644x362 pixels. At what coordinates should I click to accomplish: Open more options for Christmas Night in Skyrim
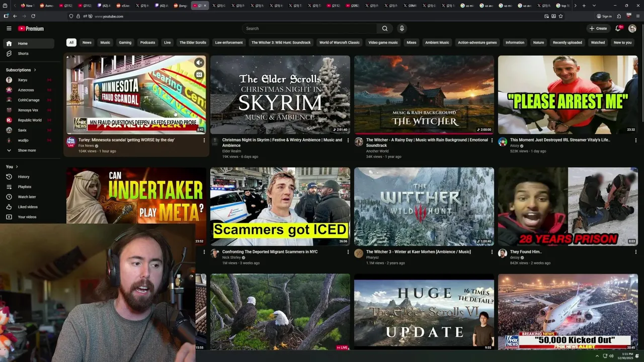[x=348, y=140]
